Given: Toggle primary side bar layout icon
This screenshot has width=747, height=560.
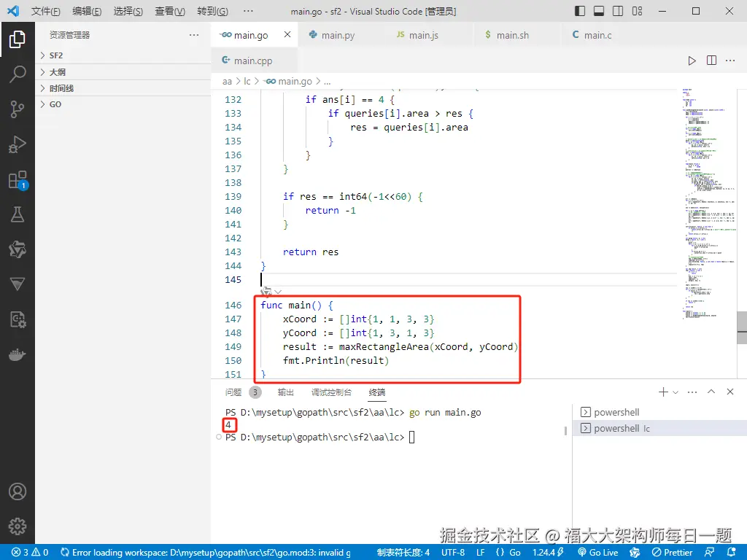Looking at the screenshot, I should point(580,11).
